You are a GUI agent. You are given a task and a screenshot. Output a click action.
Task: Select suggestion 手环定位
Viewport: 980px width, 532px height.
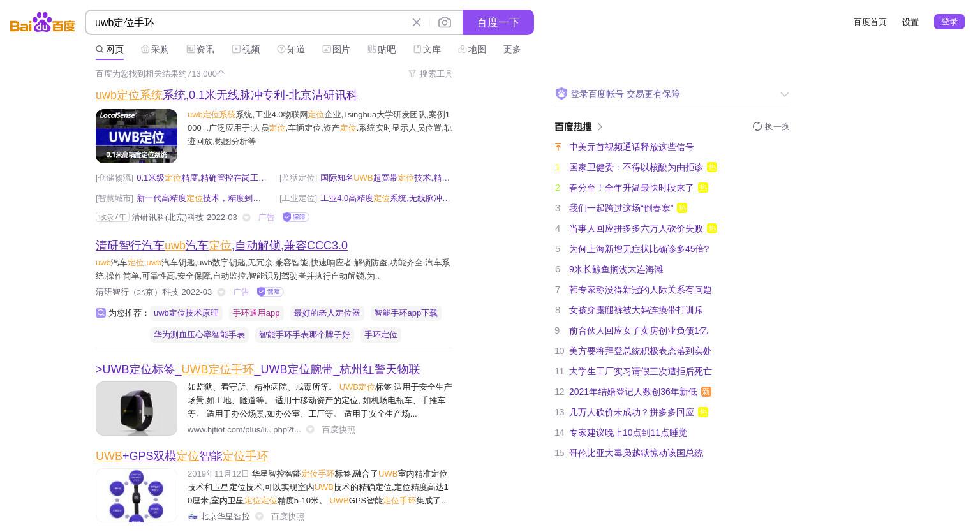tap(380, 335)
